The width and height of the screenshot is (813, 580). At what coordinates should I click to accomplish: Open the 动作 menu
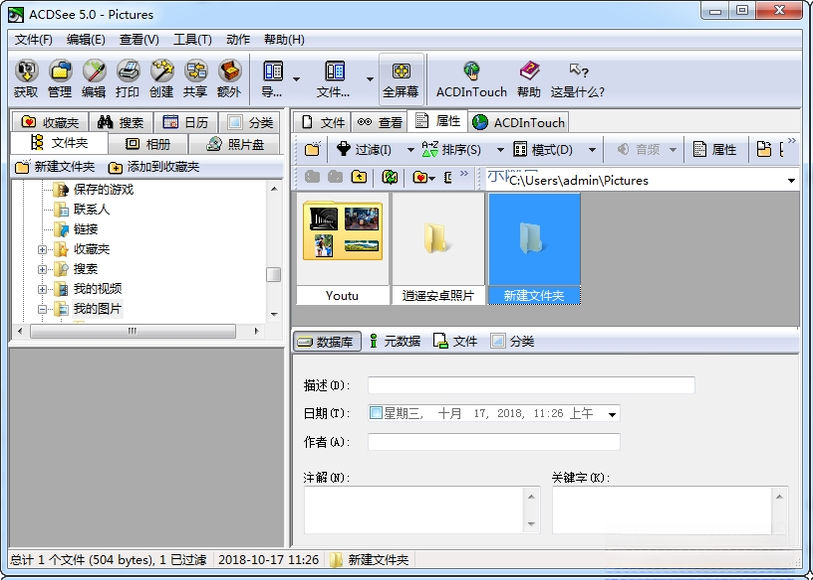pyautogui.click(x=238, y=40)
